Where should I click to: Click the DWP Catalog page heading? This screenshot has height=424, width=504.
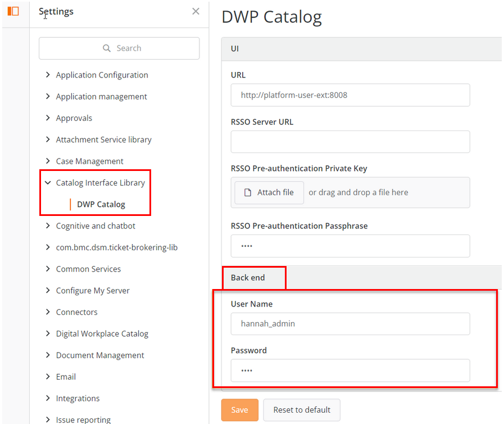[x=271, y=17]
